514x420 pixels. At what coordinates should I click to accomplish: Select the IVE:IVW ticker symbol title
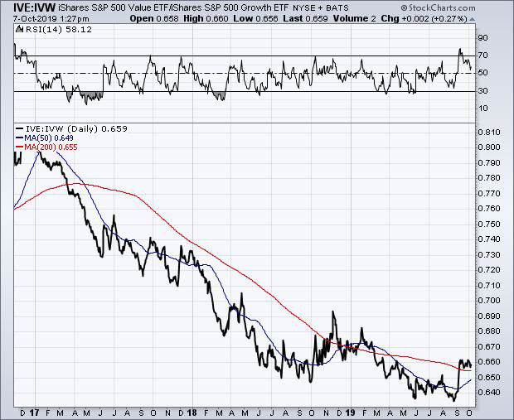[x=35, y=7]
